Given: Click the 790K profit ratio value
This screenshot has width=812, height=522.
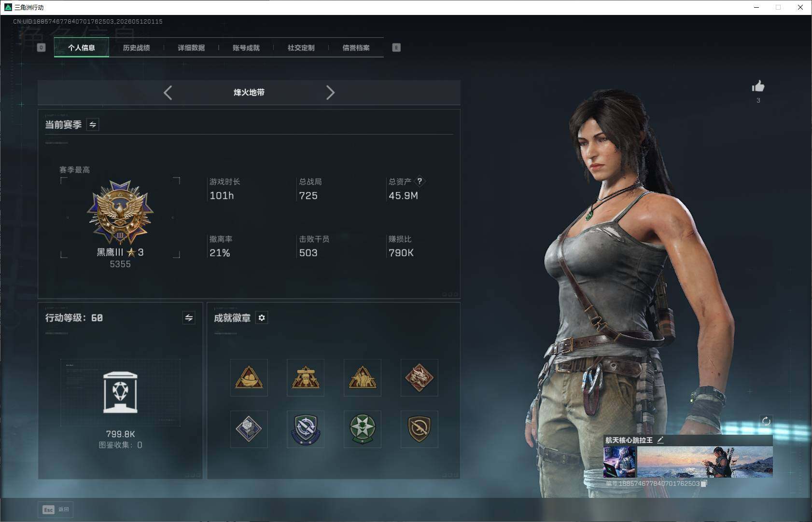Looking at the screenshot, I should 401,253.
